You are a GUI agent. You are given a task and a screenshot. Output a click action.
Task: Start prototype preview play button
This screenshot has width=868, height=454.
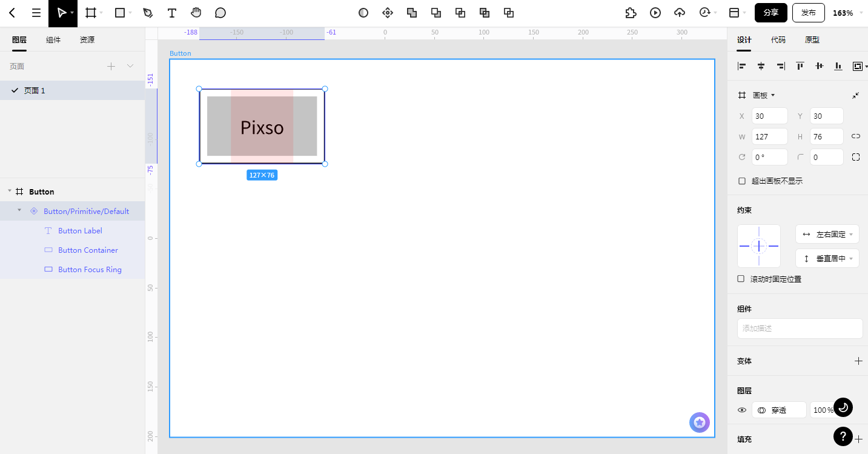point(655,13)
